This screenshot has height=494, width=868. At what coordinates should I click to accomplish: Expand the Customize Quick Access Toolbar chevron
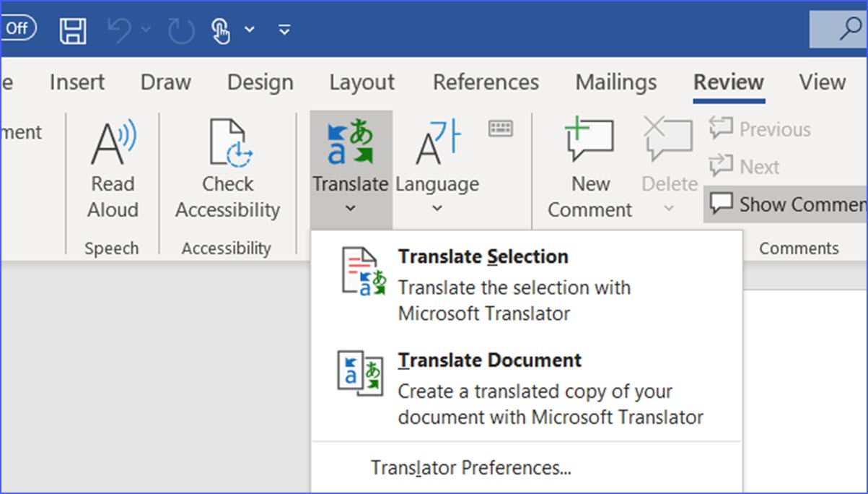click(283, 29)
